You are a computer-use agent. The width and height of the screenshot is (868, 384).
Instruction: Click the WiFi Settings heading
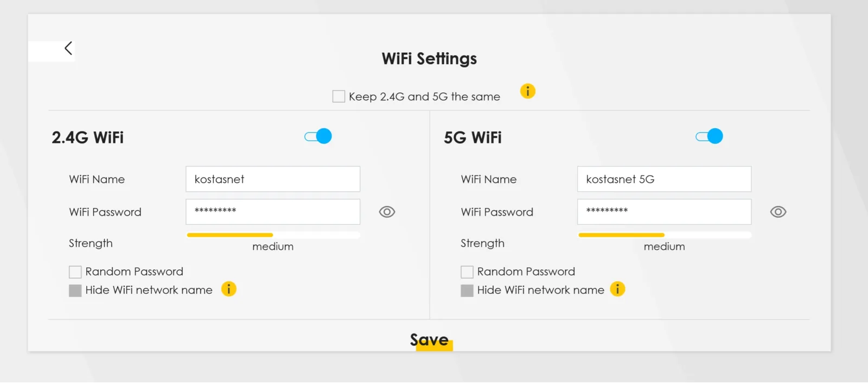tap(429, 59)
